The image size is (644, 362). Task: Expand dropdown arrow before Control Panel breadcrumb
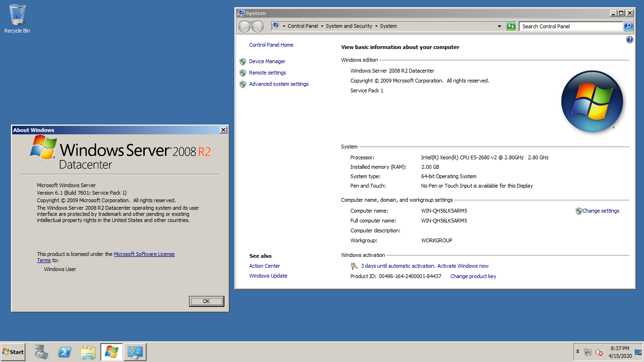click(283, 26)
